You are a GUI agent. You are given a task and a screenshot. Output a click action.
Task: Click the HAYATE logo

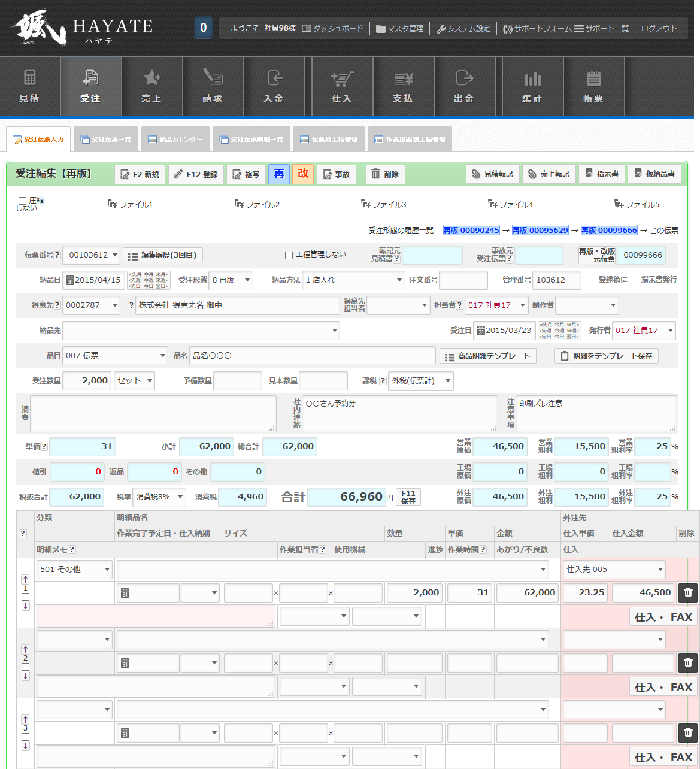tap(81, 29)
